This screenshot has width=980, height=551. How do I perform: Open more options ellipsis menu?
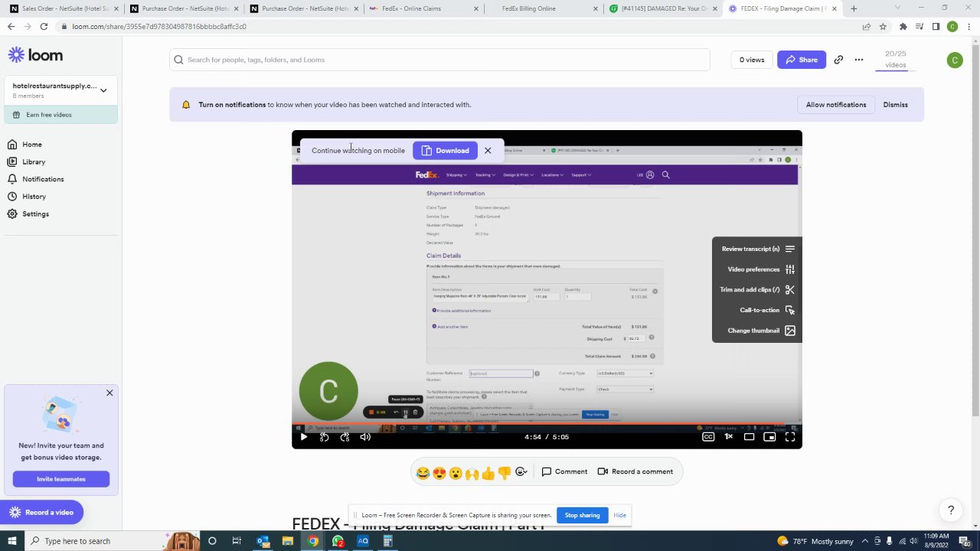coord(859,60)
